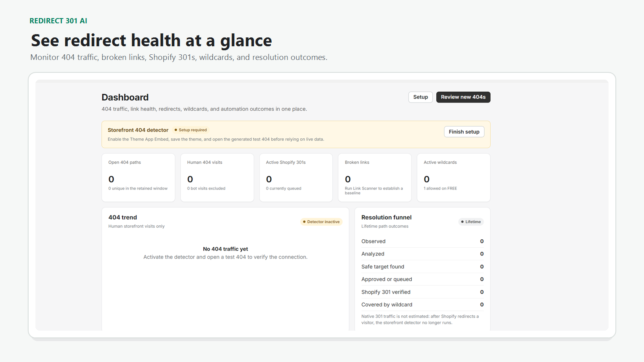Click '0 bot visits excluded' text
Viewport: 644px width, 362px height.
click(x=206, y=188)
